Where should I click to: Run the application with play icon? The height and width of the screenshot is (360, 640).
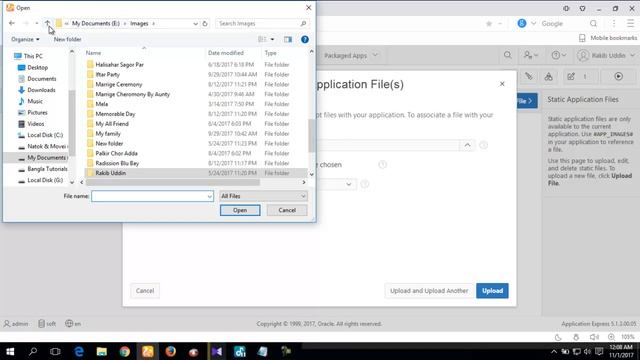point(618,76)
